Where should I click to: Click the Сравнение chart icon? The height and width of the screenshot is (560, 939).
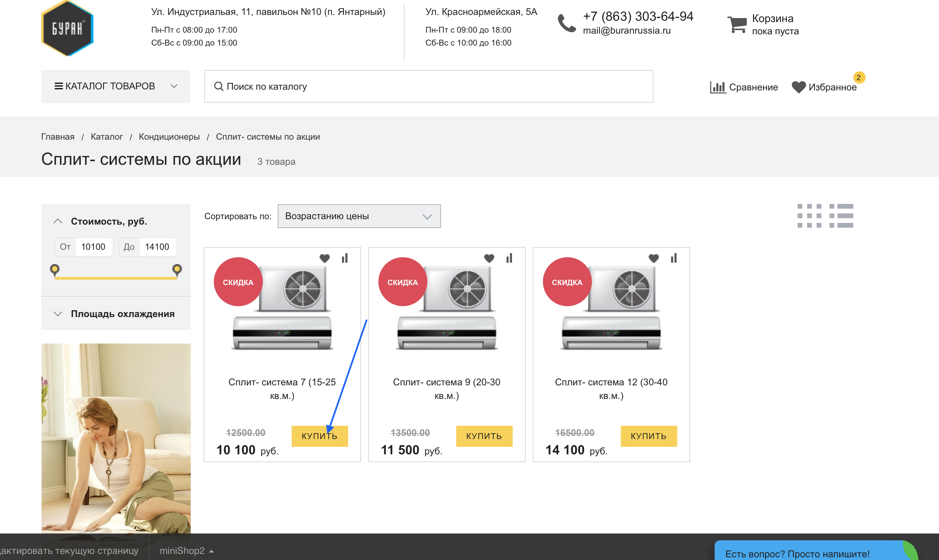coord(717,87)
